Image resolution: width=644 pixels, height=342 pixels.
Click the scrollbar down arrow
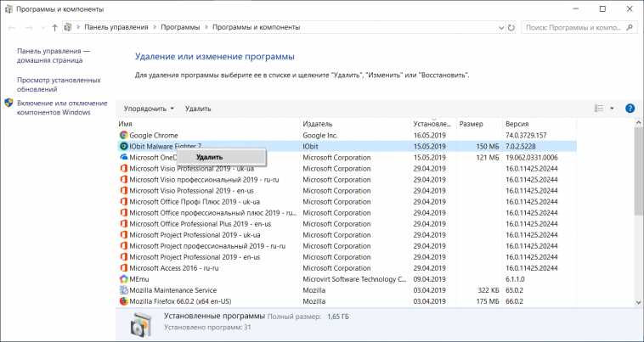point(639,303)
